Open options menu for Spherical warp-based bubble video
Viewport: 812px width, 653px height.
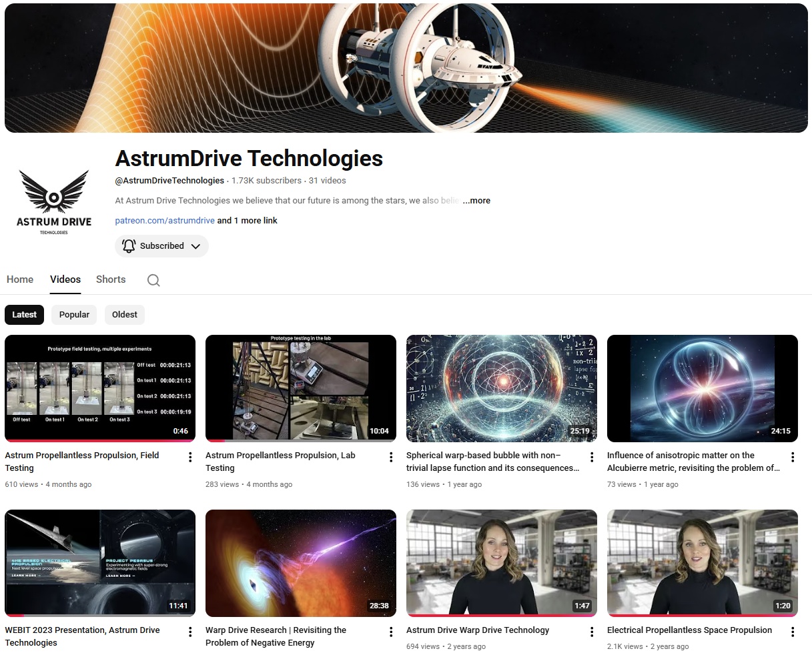591,457
